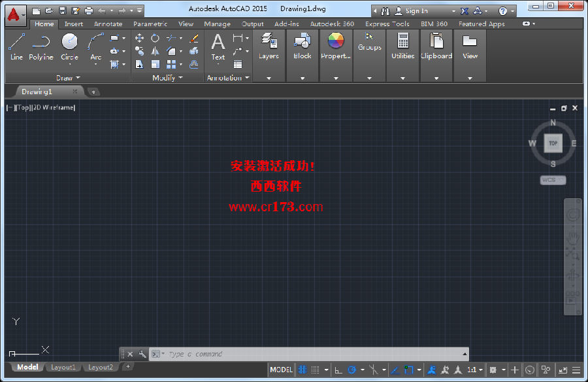Click the Offset tool icon

click(x=194, y=64)
